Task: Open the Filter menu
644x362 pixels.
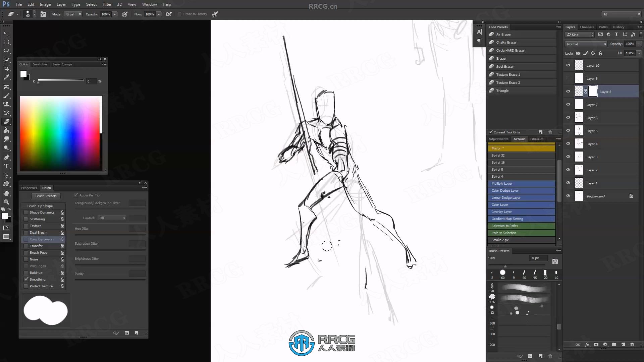Action: 107,4
